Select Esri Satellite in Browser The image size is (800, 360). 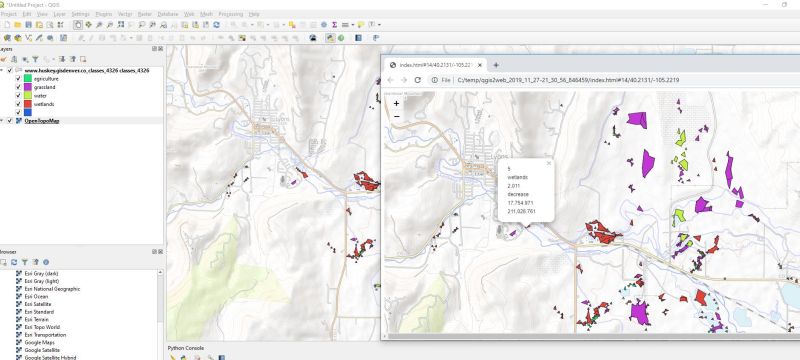coord(38,304)
